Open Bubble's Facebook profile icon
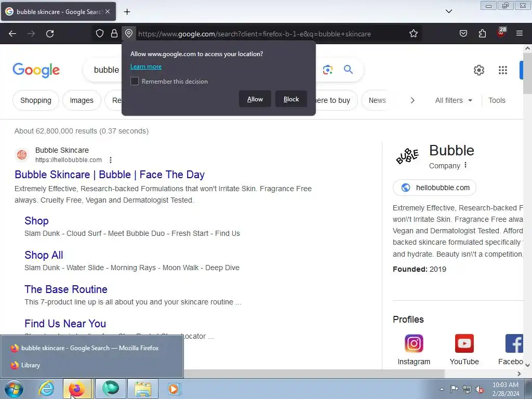 (514, 343)
